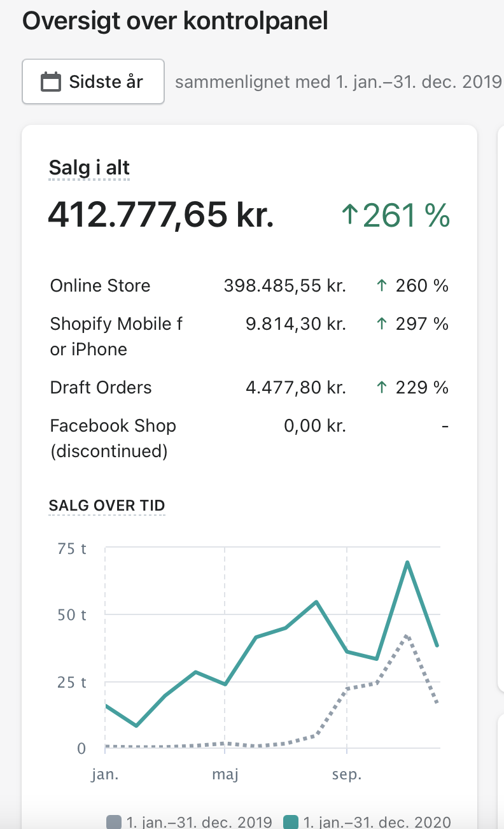Click the up arrow next to 229 %

381,388
